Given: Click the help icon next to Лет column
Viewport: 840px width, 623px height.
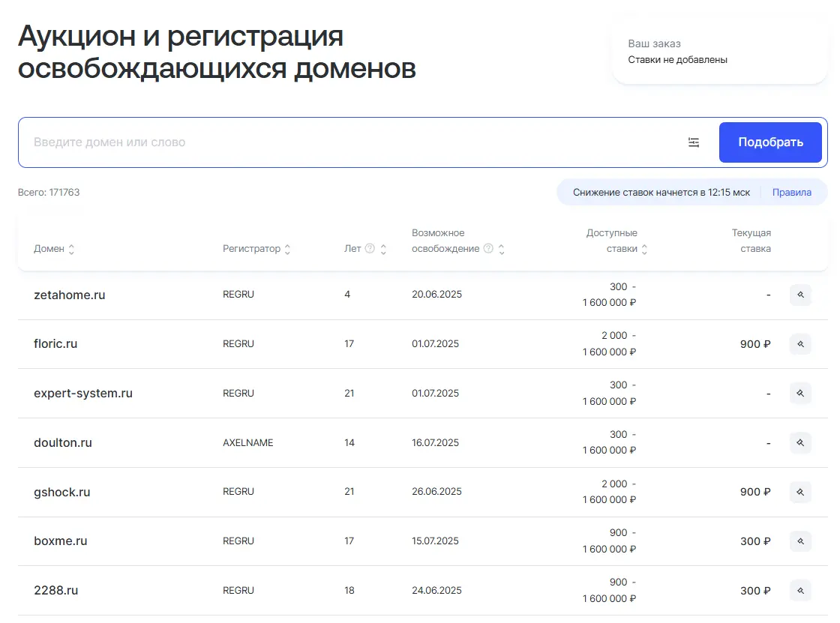Looking at the screenshot, I should point(368,248).
